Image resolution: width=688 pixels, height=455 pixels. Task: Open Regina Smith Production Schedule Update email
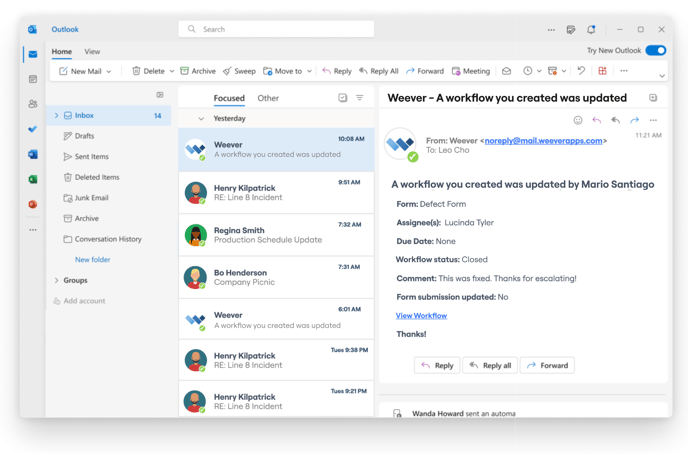tap(276, 235)
